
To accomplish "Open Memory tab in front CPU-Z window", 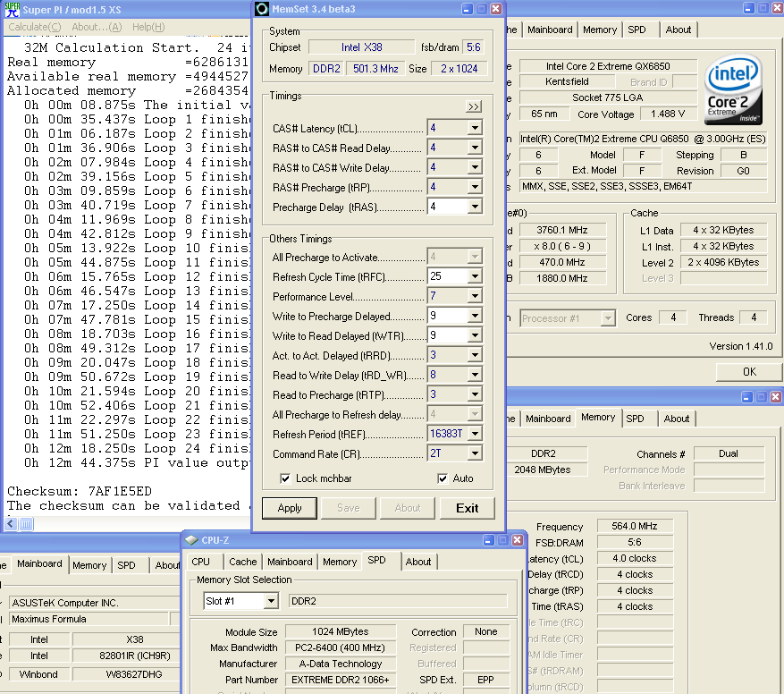I will [340, 562].
